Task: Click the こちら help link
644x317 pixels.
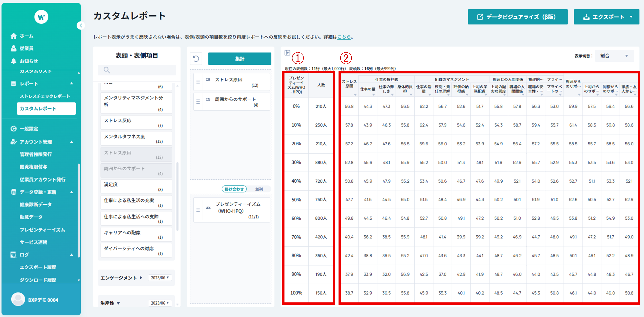Action: pyautogui.click(x=344, y=37)
